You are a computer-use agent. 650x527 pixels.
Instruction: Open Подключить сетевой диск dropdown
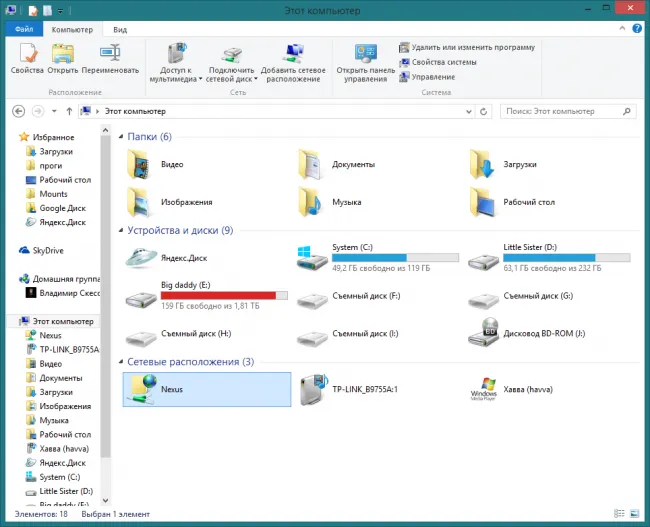click(x=231, y=63)
